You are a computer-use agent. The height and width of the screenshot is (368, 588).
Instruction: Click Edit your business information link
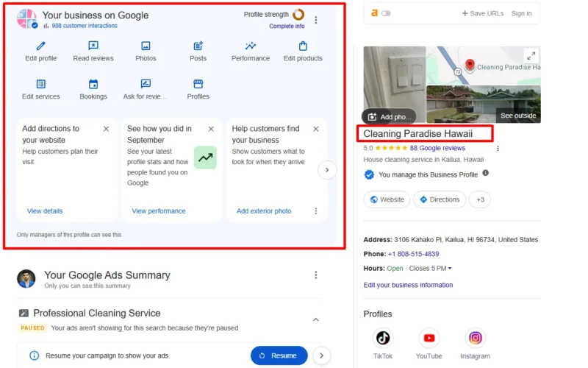coord(408,285)
